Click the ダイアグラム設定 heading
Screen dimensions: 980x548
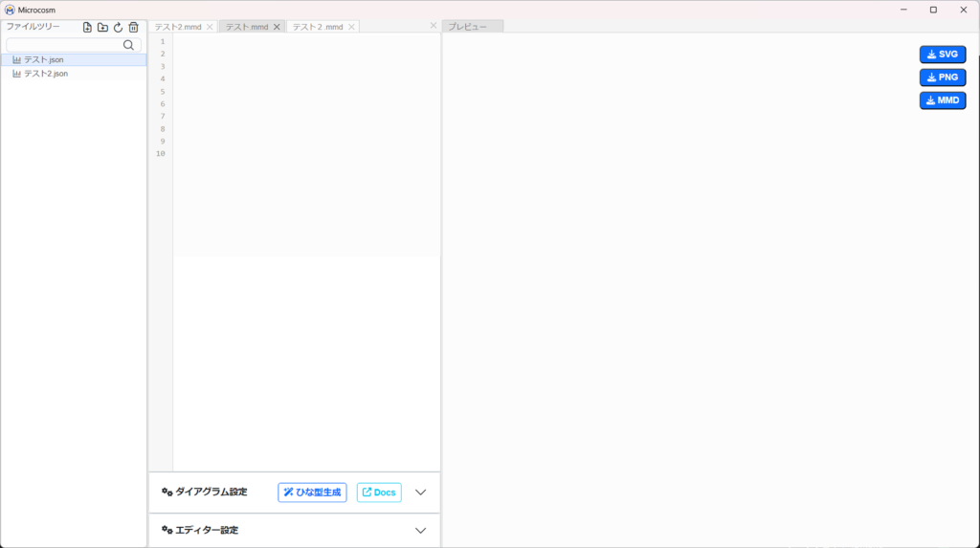click(212, 492)
